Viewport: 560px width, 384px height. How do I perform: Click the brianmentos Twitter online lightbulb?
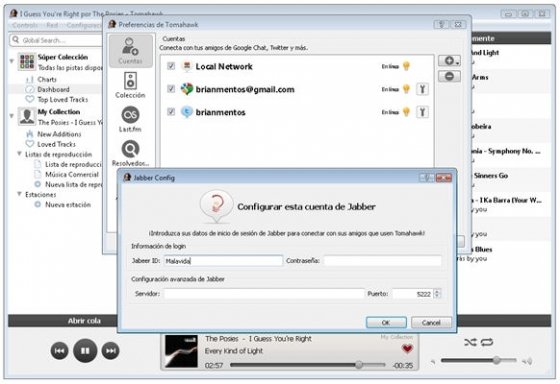tap(406, 112)
